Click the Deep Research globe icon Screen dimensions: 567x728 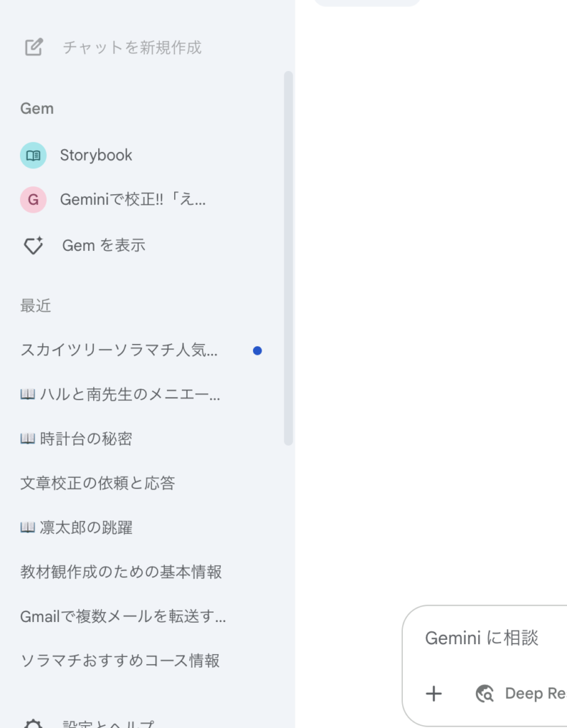pos(485,694)
